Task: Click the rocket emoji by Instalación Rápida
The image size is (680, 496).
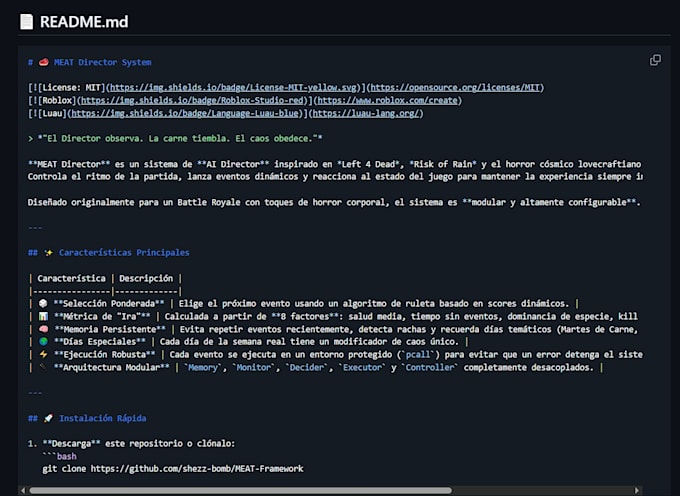Action: coord(48,418)
